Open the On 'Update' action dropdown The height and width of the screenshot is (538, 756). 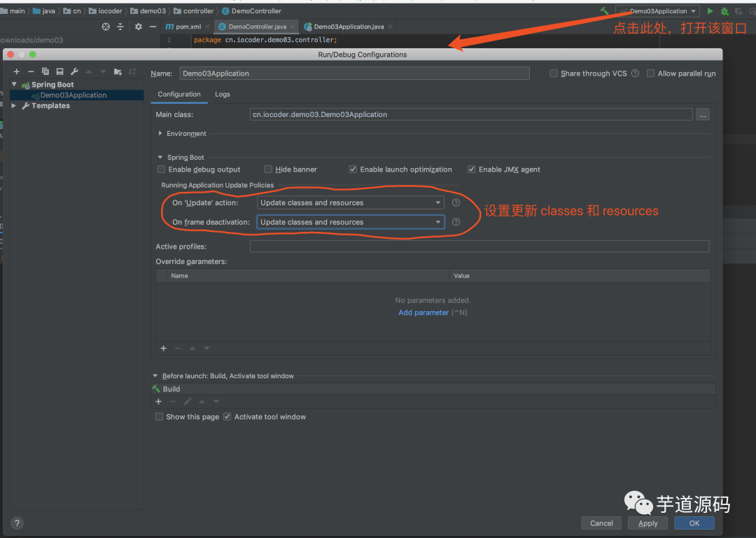tap(350, 202)
